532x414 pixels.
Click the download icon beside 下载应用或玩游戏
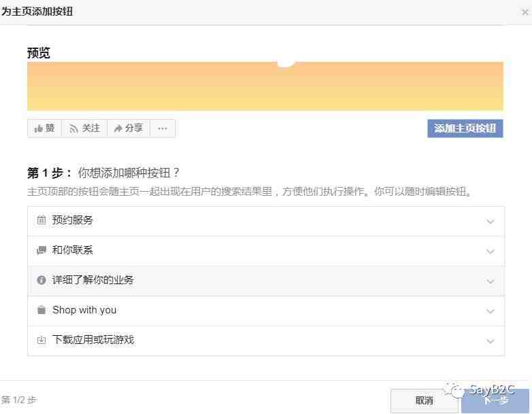coord(41,340)
